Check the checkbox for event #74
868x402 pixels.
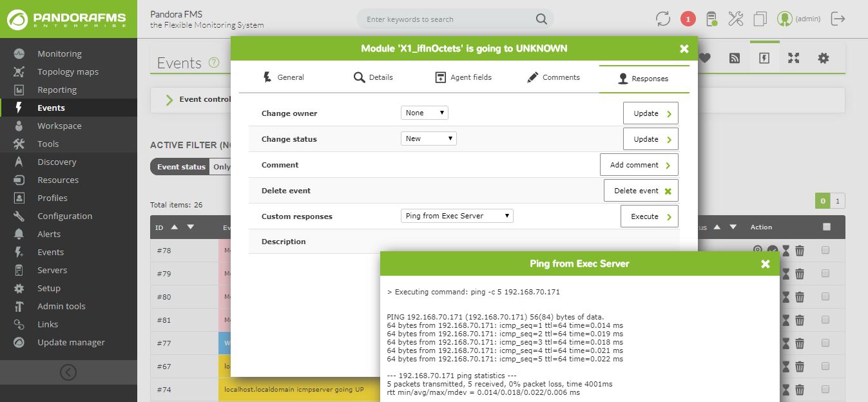click(825, 390)
